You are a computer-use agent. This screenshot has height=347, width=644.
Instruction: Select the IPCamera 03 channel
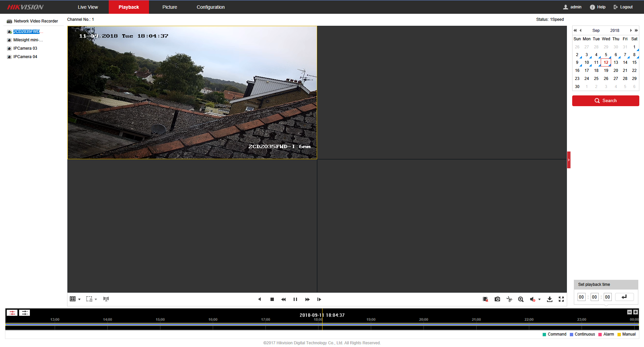click(25, 48)
